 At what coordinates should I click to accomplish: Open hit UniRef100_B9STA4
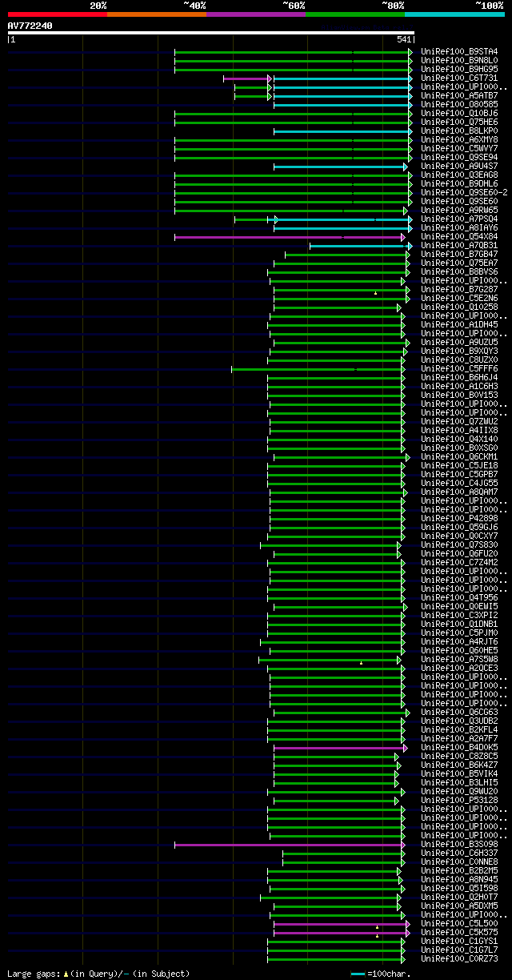(x=459, y=52)
